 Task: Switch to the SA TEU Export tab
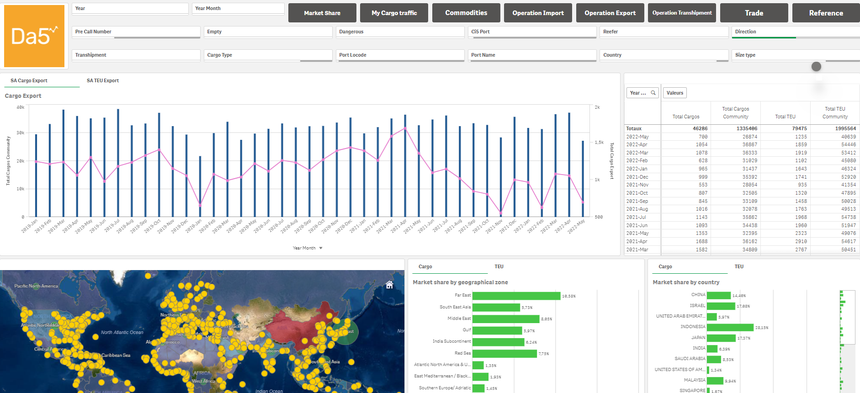103,81
